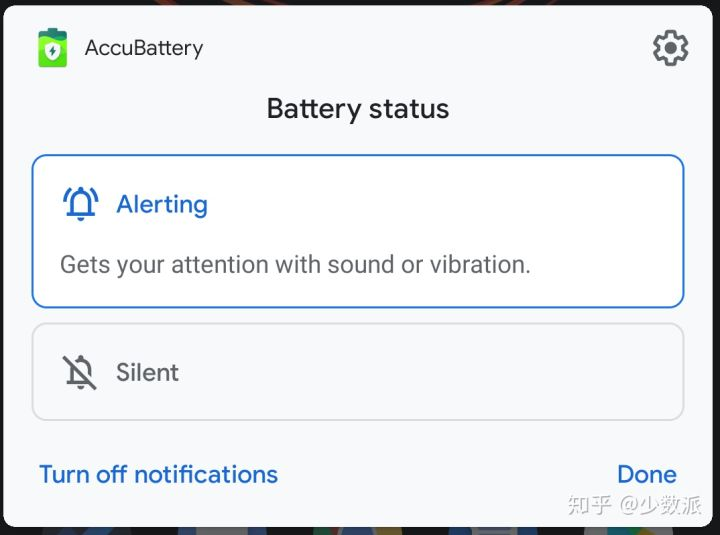Select the Alerting notification mode card
The image size is (720, 535).
pos(357,231)
